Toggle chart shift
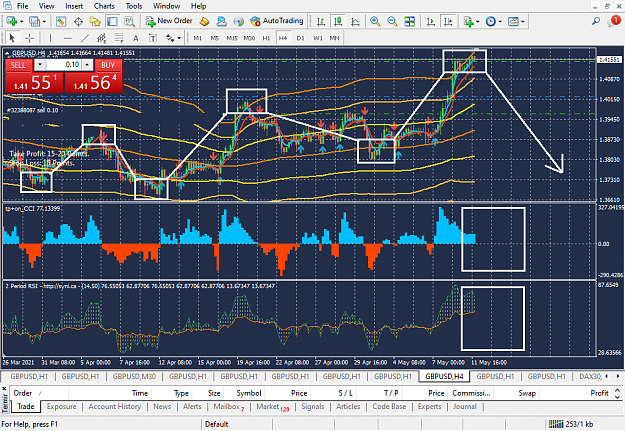Viewport: 625px width, 431px height. (x=448, y=21)
